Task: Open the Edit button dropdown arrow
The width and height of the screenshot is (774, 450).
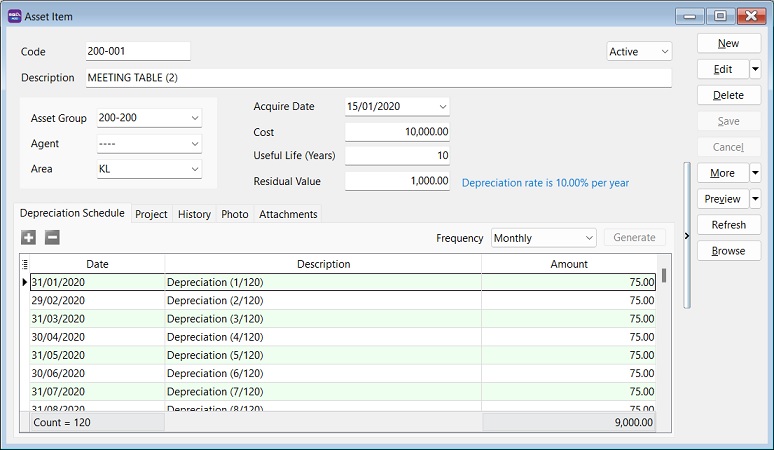Action: coord(755,69)
